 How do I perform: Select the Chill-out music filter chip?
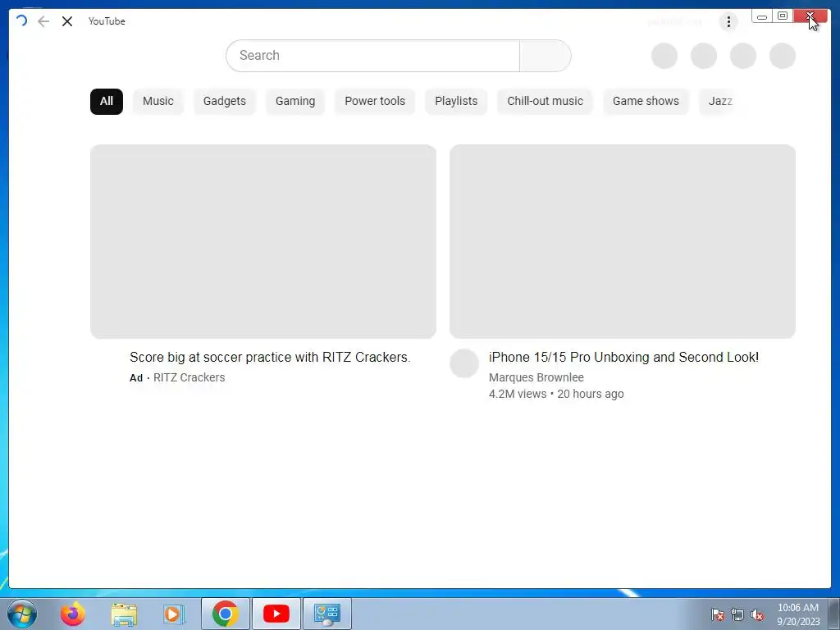[545, 101]
